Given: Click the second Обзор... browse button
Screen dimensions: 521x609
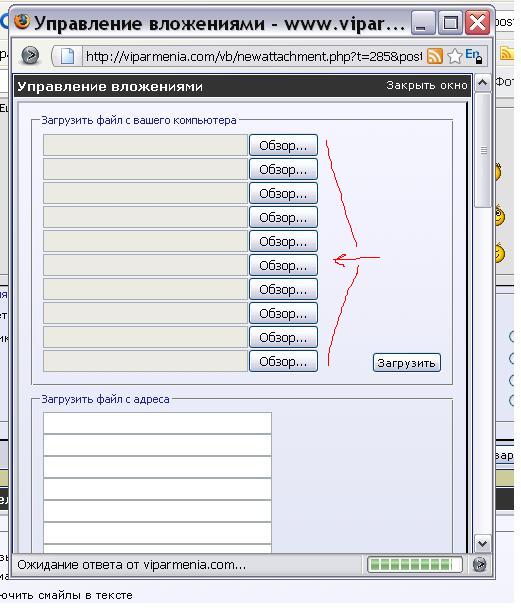Looking at the screenshot, I should point(283,169).
